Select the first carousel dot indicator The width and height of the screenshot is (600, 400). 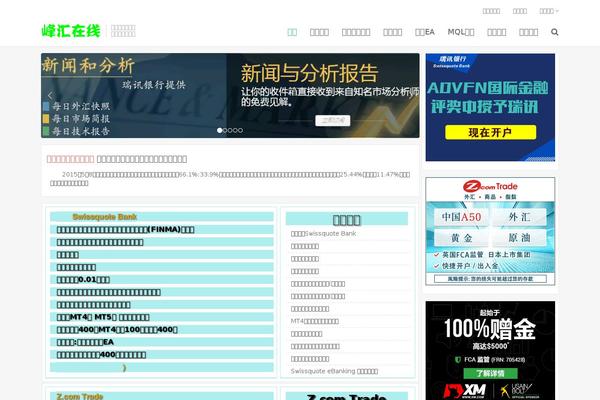coord(220,131)
